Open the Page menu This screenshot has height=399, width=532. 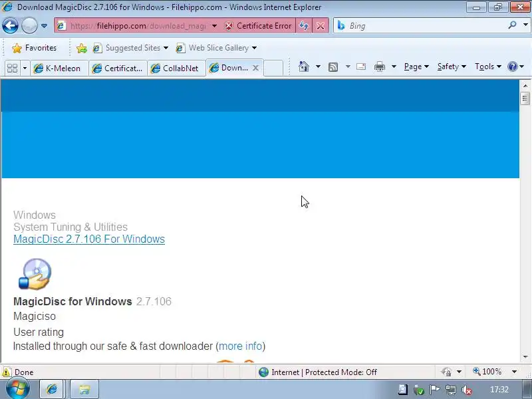[416, 66]
